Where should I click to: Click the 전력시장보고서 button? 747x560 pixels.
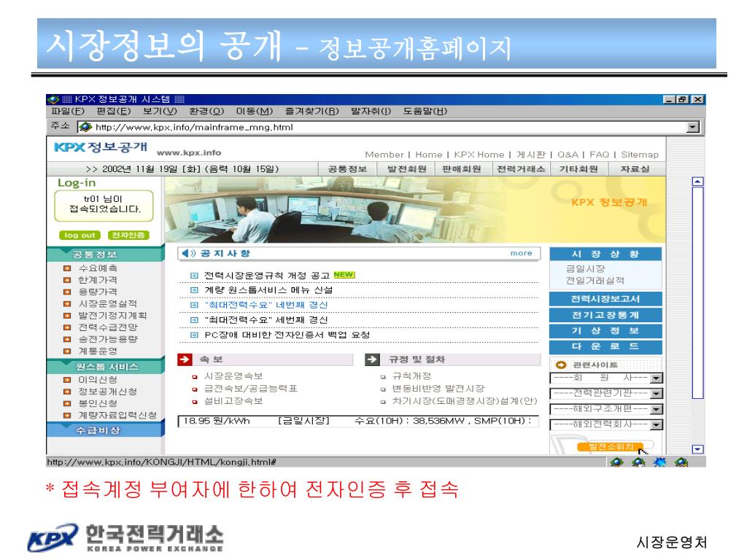click(x=605, y=299)
